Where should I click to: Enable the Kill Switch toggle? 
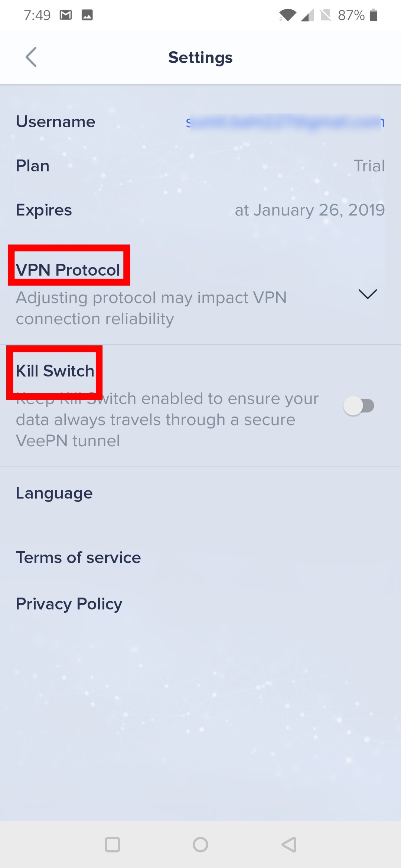coord(359,405)
